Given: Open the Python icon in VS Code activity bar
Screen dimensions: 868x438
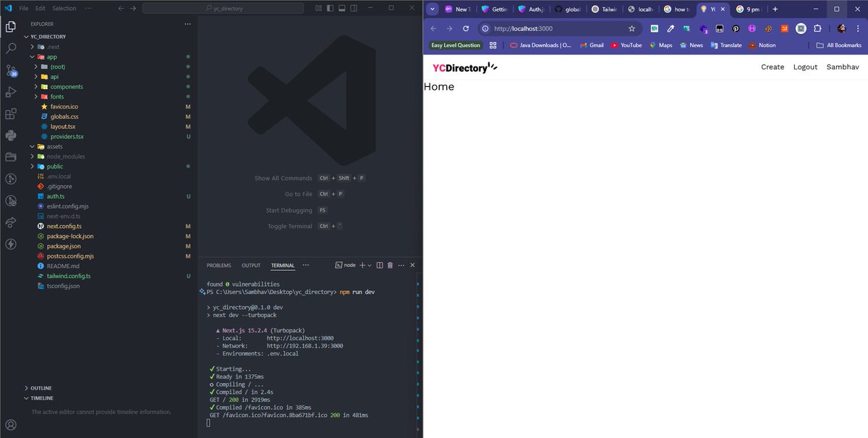Looking at the screenshot, I should pyautogui.click(x=11, y=135).
